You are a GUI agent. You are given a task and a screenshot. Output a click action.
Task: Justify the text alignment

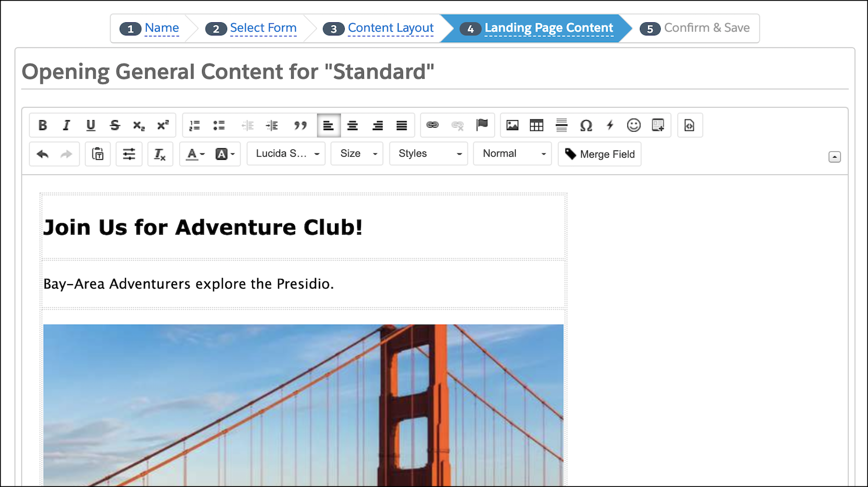coord(401,125)
